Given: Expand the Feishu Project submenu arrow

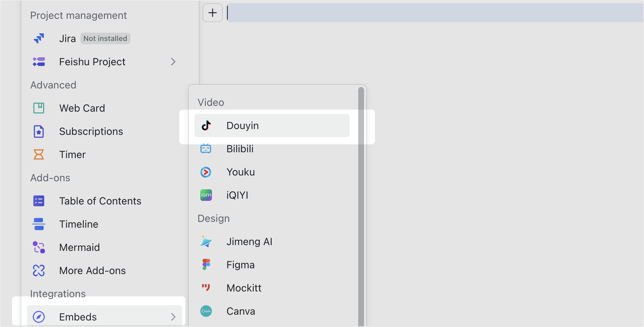Looking at the screenshot, I should click(173, 62).
